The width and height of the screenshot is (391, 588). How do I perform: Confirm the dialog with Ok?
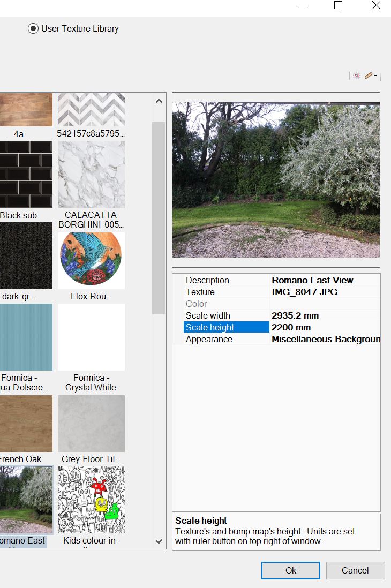(x=290, y=570)
